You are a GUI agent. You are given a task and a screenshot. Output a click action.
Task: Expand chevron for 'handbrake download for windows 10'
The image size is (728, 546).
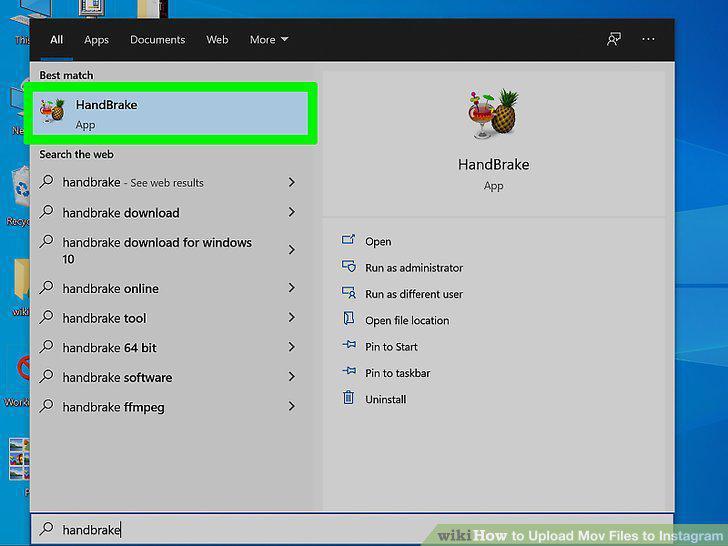coord(292,250)
